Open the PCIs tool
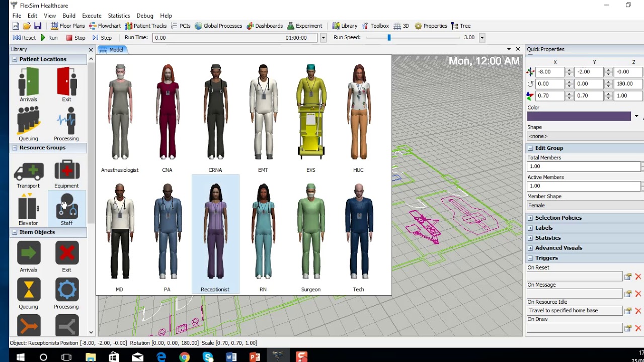 pyautogui.click(x=181, y=26)
